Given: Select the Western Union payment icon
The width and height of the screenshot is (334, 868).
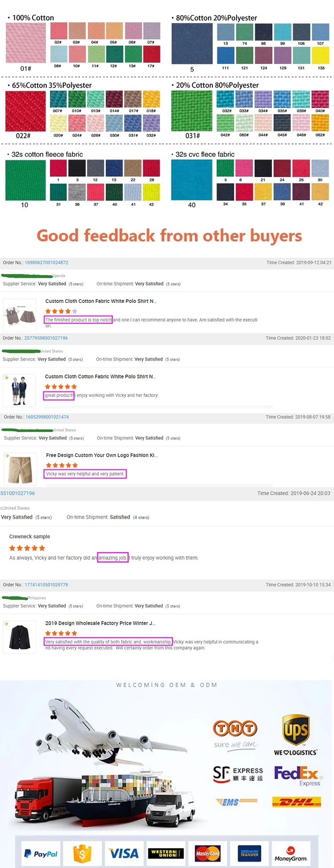Looking at the screenshot, I should (x=166, y=853).
